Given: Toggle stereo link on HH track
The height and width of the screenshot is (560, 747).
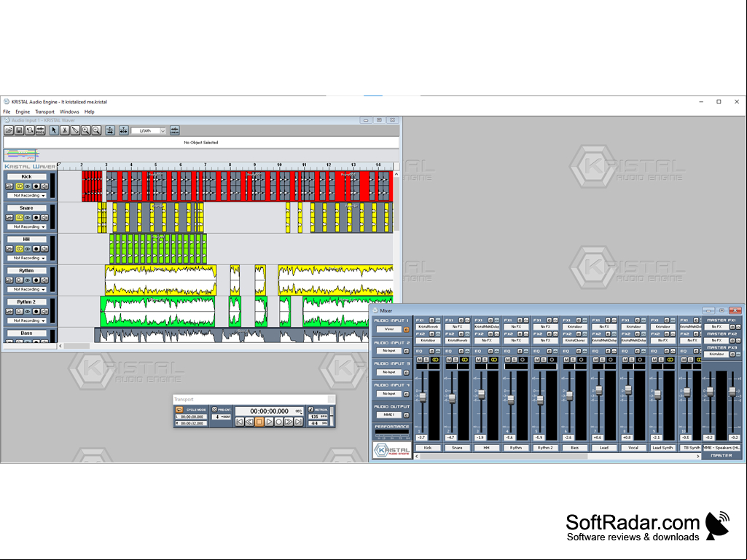Looking at the screenshot, I should point(20,248).
